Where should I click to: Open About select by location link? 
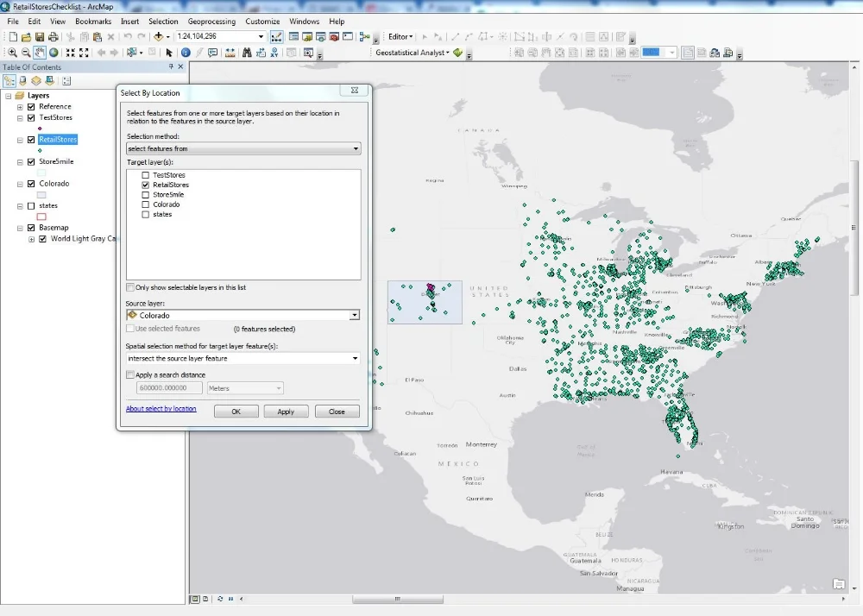point(161,409)
